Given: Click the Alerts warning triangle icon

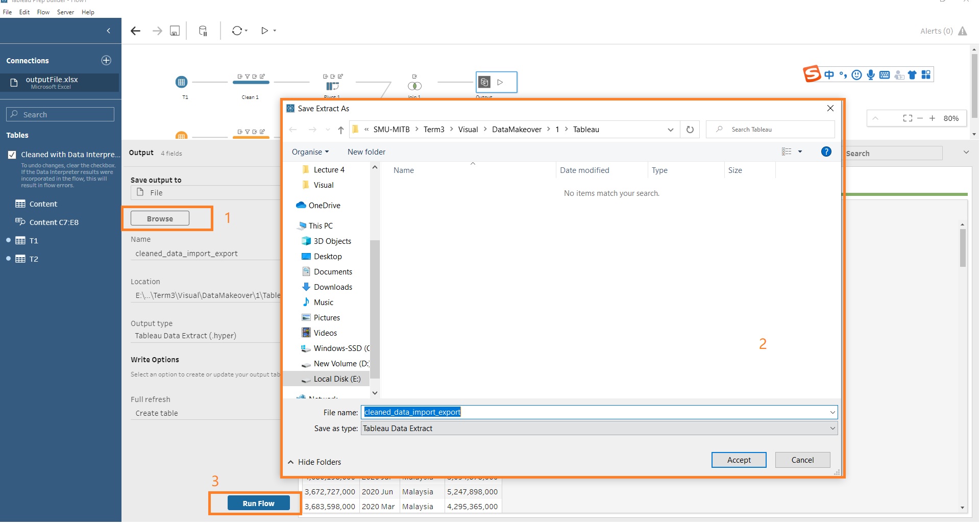Looking at the screenshot, I should pos(963,31).
